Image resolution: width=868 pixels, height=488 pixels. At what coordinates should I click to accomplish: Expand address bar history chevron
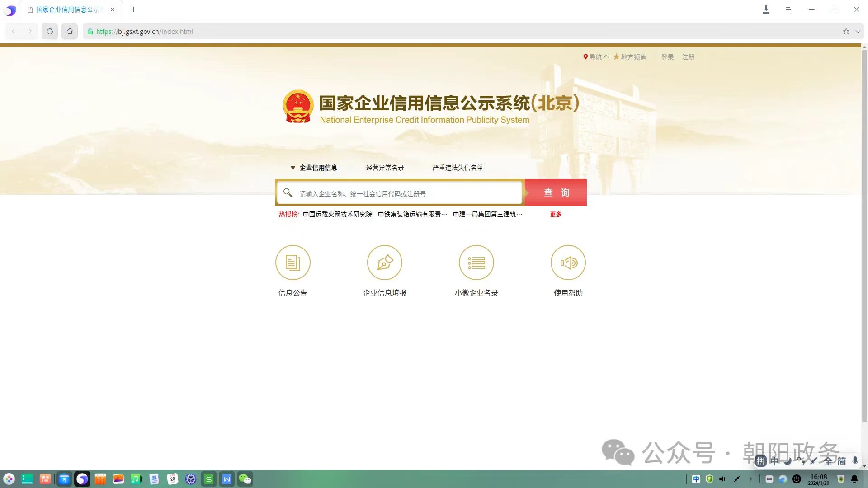pyautogui.click(x=858, y=32)
